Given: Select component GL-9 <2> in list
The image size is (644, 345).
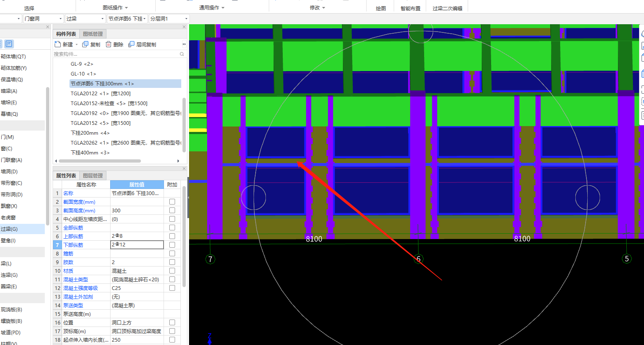Looking at the screenshot, I should [x=82, y=64].
